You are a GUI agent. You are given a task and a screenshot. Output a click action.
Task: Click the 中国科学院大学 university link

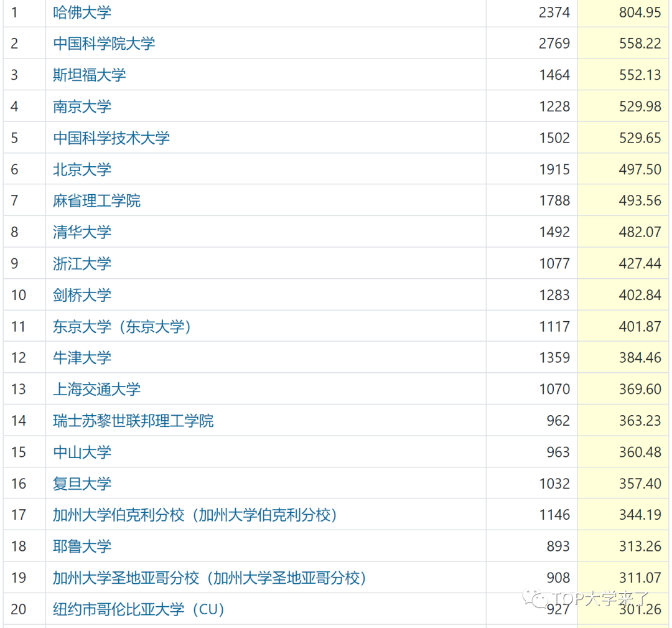pos(104,44)
